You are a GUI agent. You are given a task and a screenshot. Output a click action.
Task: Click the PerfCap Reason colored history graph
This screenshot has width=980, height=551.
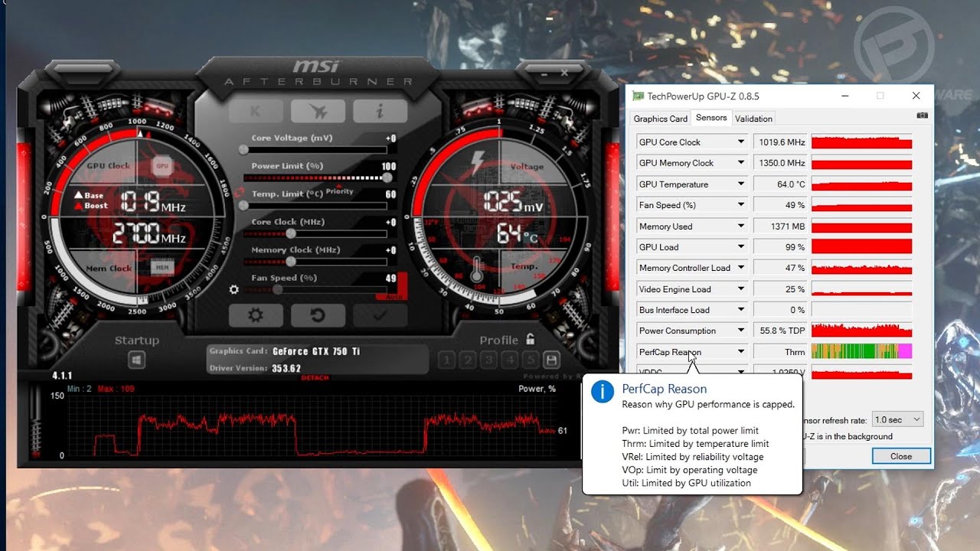[861, 352]
